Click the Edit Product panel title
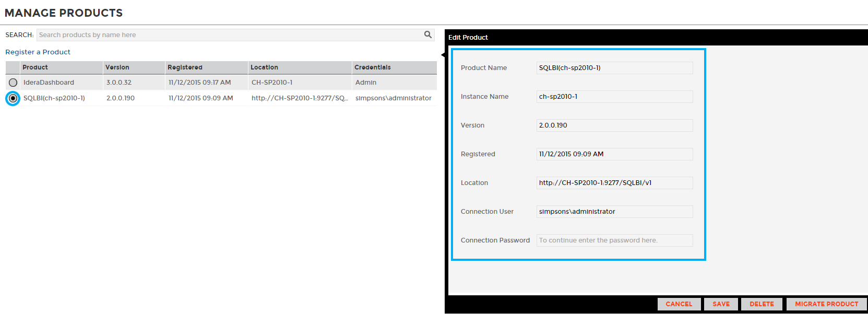The height and width of the screenshot is (323, 868). click(468, 38)
